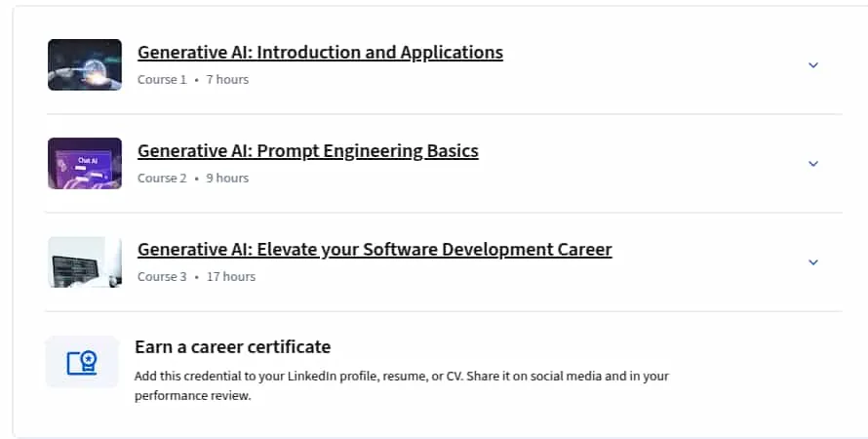Click the 9 hours duration text
The image size is (868, 439).
227,178
